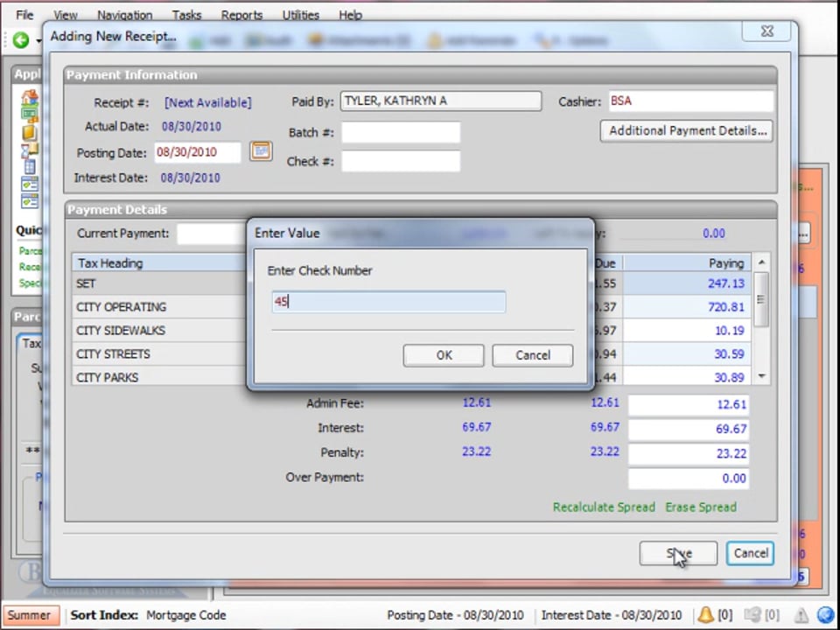Click the bell notification icon in status bar
The width and height of the screenshot is (840, 630).
[x=705, y=615]
